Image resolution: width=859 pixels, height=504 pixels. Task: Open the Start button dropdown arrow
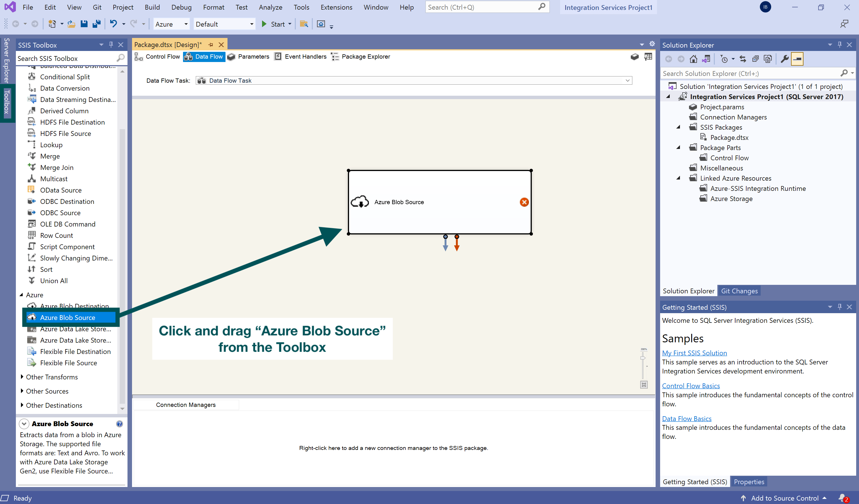[290, 24]
